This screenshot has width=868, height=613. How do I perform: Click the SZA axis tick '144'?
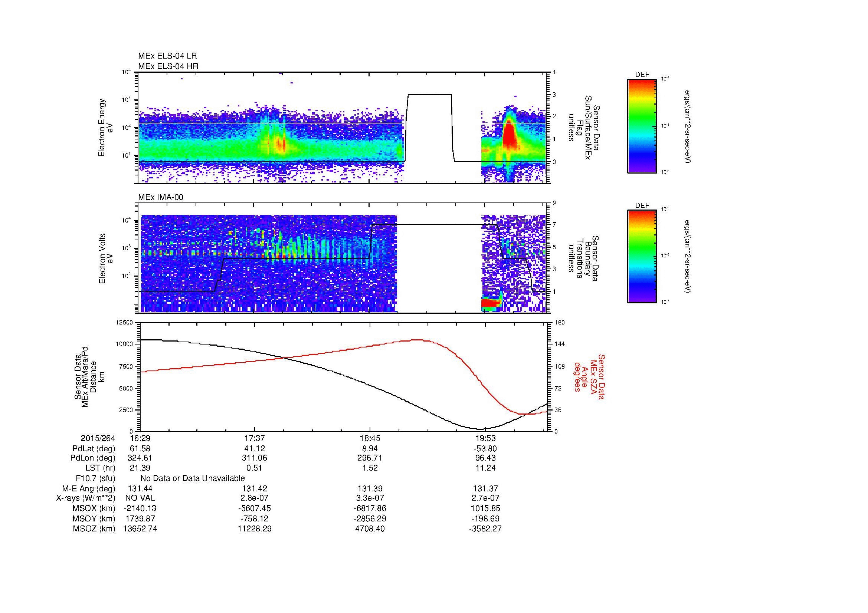pyautogui.click(x=560, y=345)
